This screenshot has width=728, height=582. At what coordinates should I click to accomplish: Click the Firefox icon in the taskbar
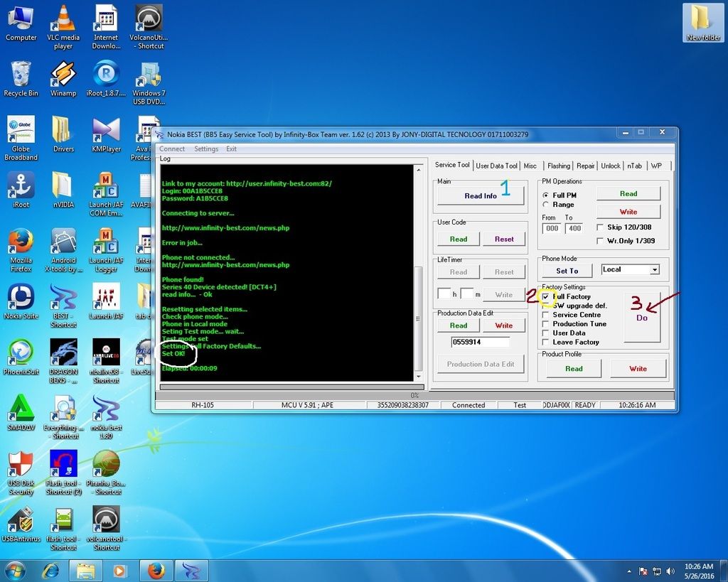[x=156, y=570]
